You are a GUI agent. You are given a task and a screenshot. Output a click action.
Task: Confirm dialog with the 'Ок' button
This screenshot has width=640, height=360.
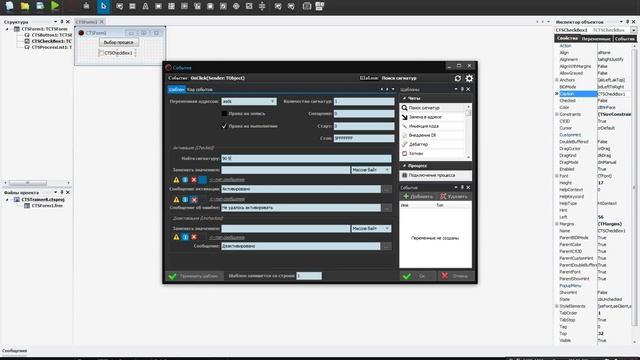point(418,276)
